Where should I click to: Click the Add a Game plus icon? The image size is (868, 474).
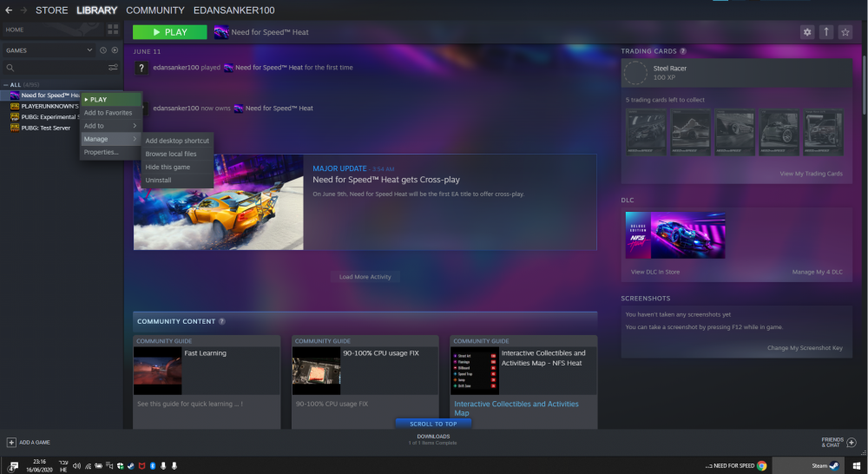11,443
